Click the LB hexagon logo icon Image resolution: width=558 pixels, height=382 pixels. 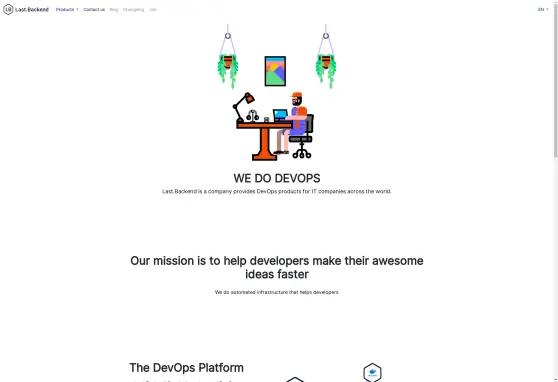tap(8, 10)
